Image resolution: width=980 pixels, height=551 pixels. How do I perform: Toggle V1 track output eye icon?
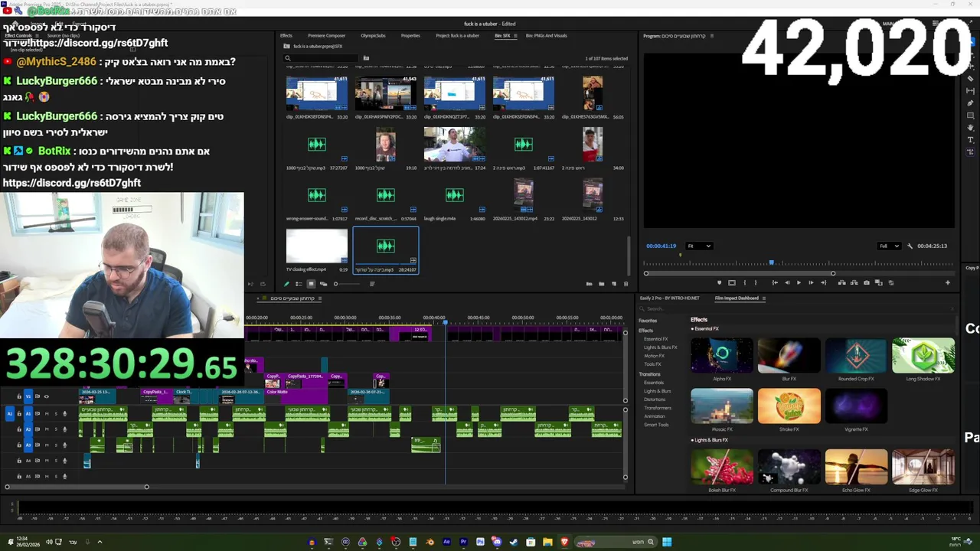pyautogui.click(x=46, y=396)
